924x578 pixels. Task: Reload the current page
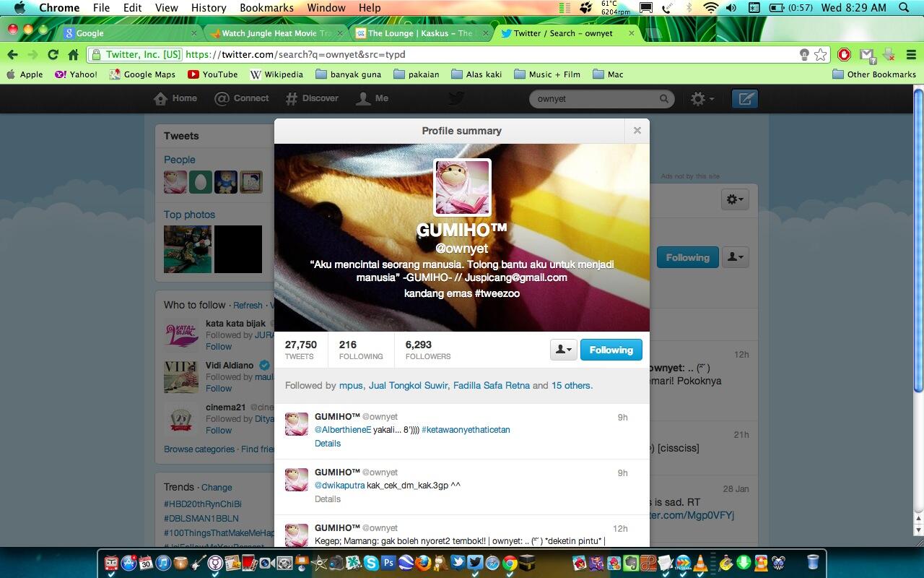(53, 54)
